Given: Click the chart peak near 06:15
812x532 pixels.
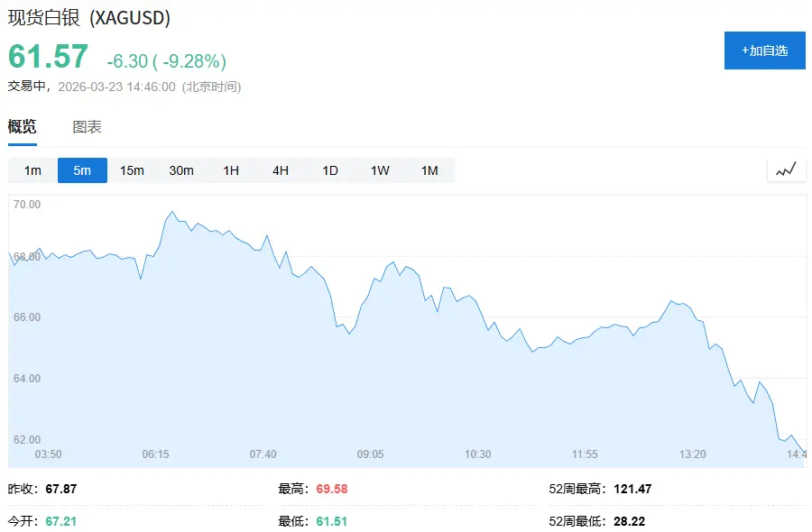Looking at the screenshot, I should coord(171,213).
